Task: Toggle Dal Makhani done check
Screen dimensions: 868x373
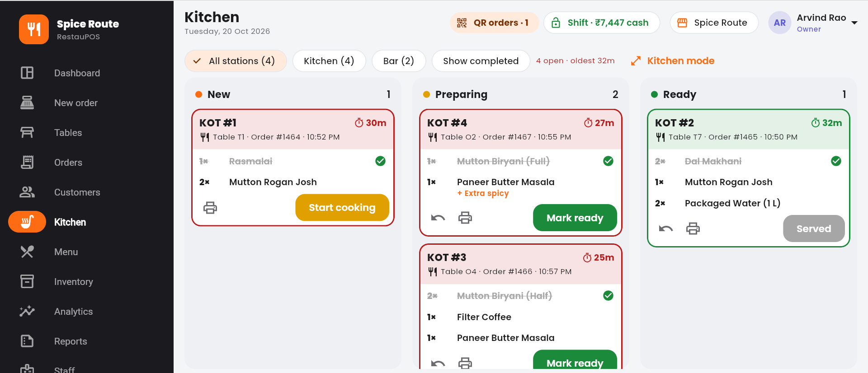Action: [836, 161]
